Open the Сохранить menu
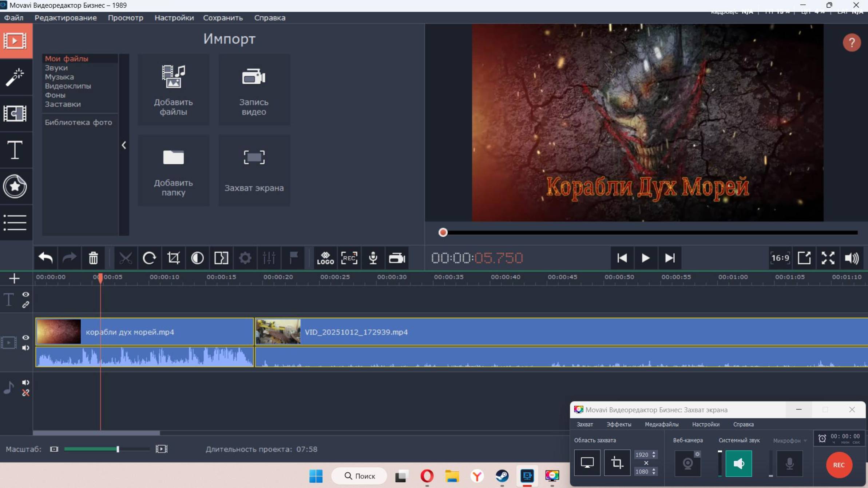The height and width of the screenshot is (488, 868). (x=223, y=17)
